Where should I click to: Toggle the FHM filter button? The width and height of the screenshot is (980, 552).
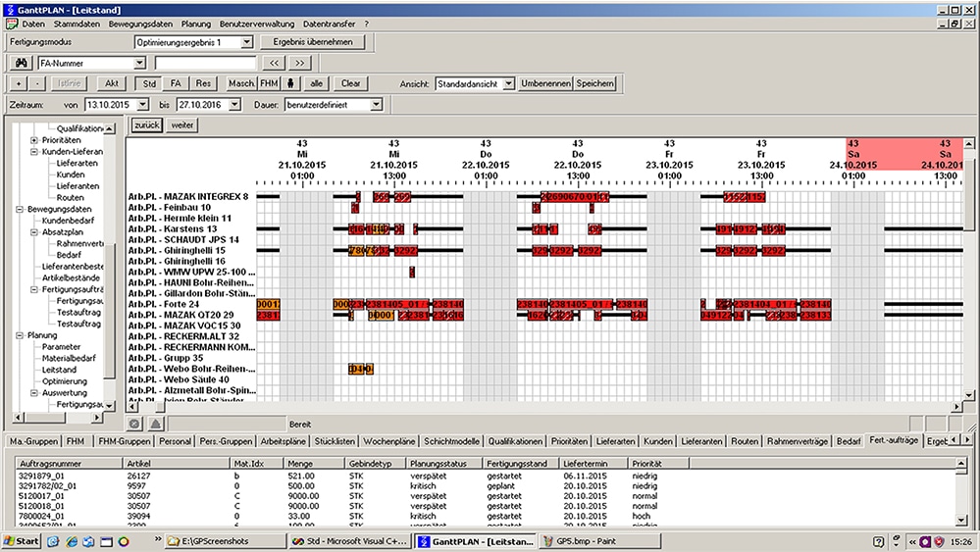[x=269, y=83]
